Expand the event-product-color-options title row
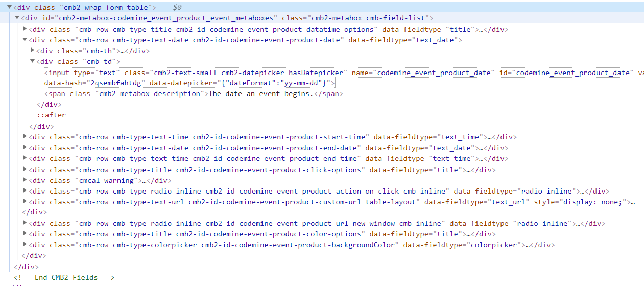 (x=25, y=234)
